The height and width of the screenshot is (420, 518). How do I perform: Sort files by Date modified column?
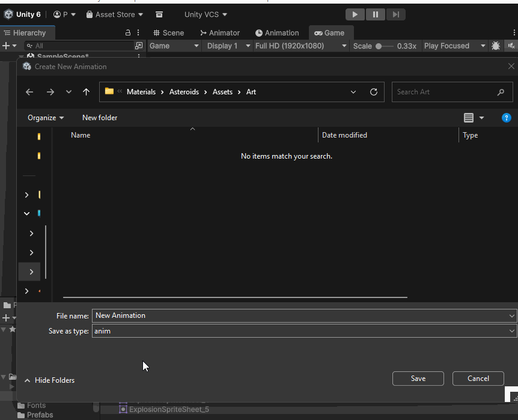coord(344,135)
